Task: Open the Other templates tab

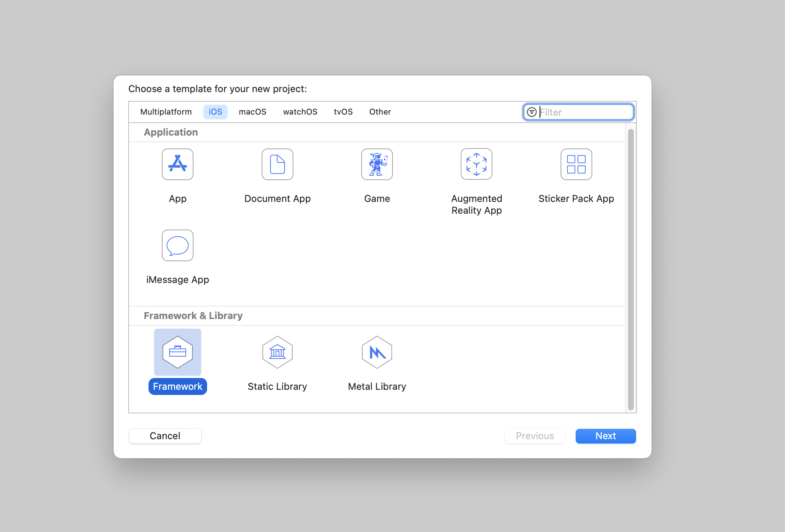Action: pos(380,112)
